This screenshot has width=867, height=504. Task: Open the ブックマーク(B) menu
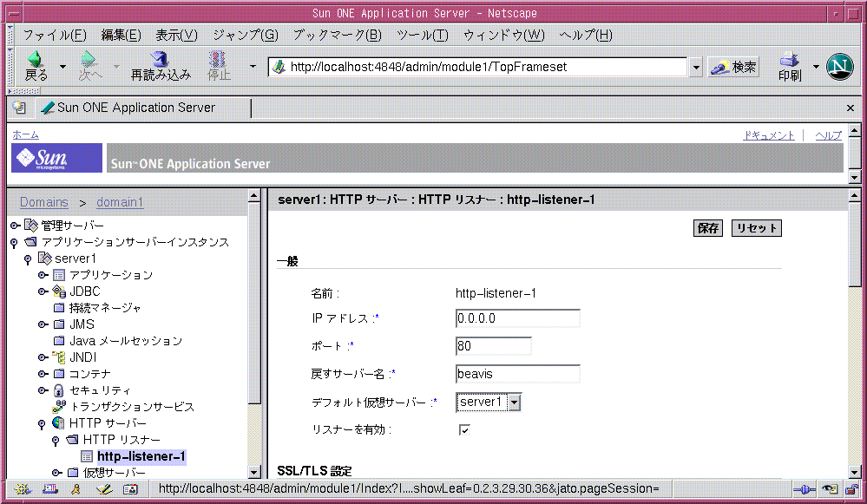[338, 36]
